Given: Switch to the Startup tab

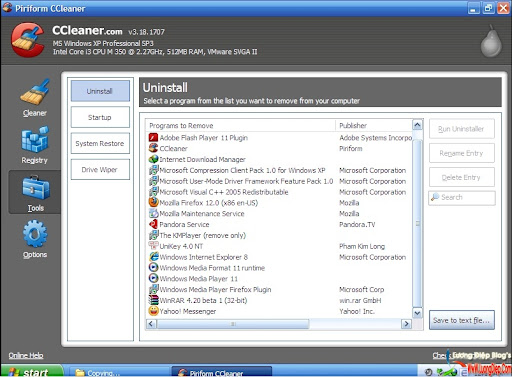Looking at the screenshot, I should pyautogui.click(x=100, y=117).
